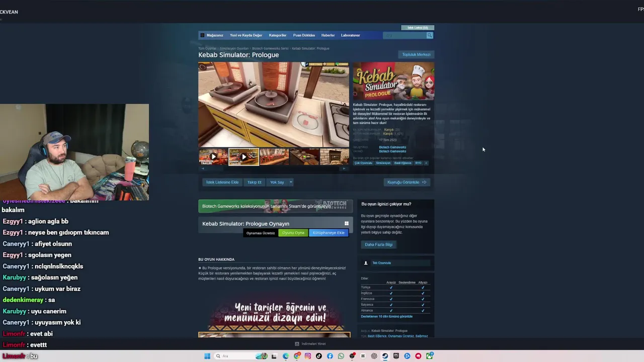Open the İstek Listesi (56) button
The width and height of the screenshot is (644, 362).
[x=418, y=28]
